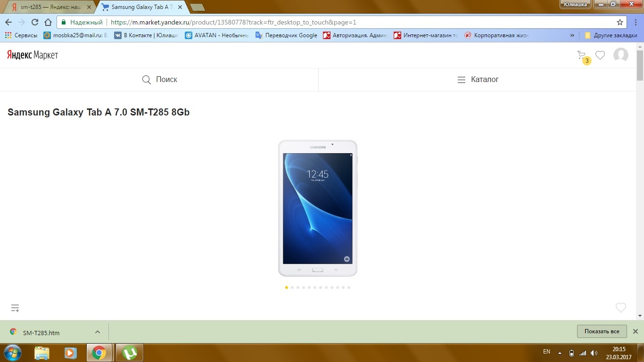Open Другие закладки folder

[611, 35]
